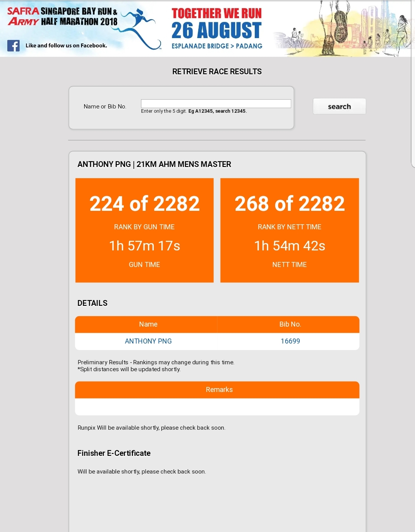Click the 'Preliminary Results' notice text
Screen dimensions: 415x532
click(156, 362)
